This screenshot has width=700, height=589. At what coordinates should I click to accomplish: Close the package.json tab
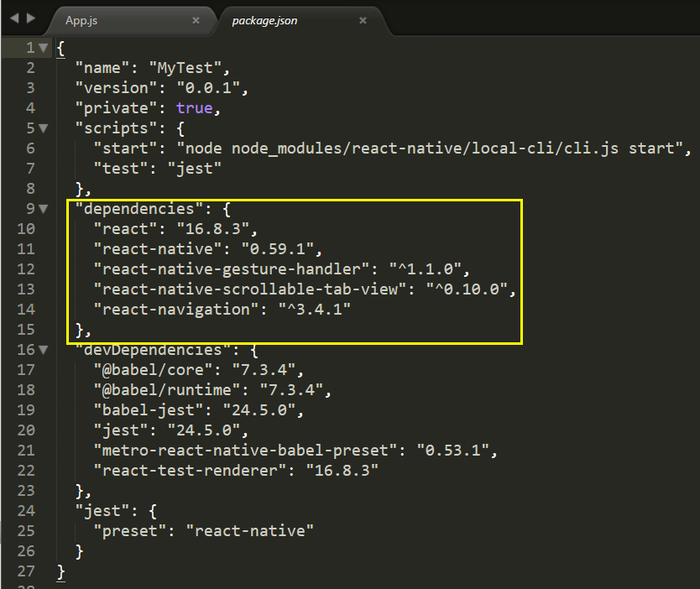(363, 20)
